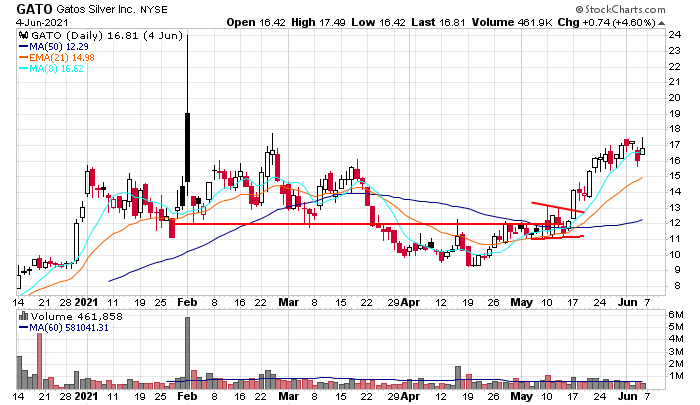Click the 12 label on the price axis
The width and height of the screenshot is (700, 405).
click(x=675, y=223)
